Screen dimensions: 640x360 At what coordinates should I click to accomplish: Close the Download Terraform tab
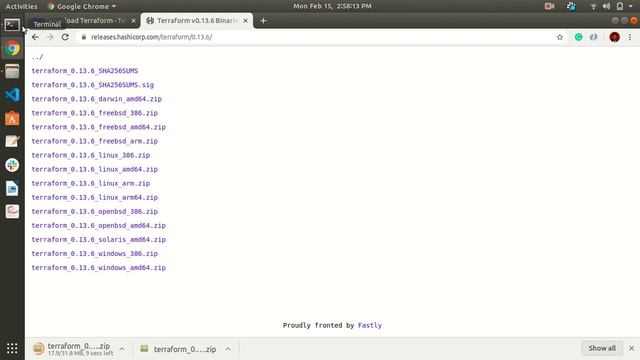click(133, 20)
